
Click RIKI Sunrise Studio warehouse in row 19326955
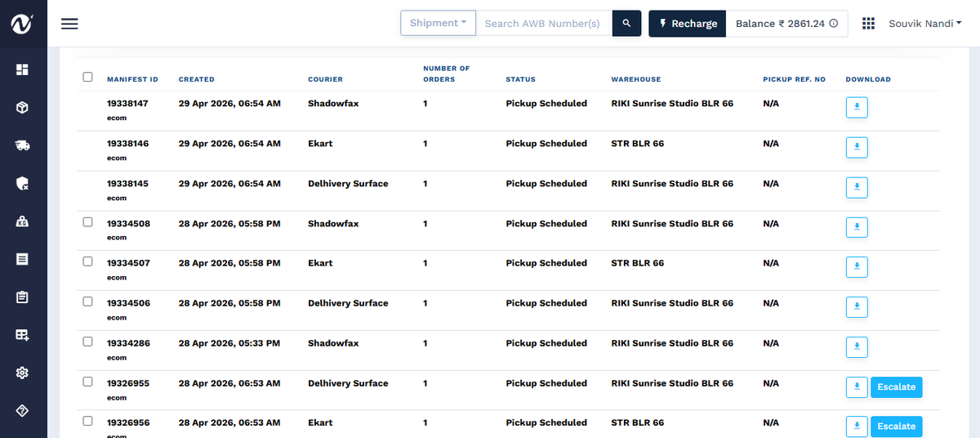pos(672,383)
